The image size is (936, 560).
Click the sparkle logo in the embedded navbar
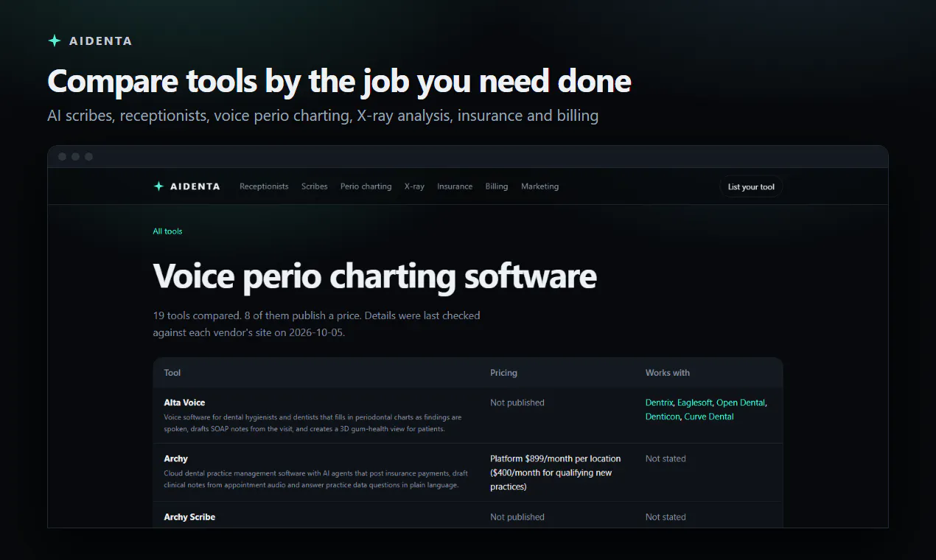coord(158,186)
